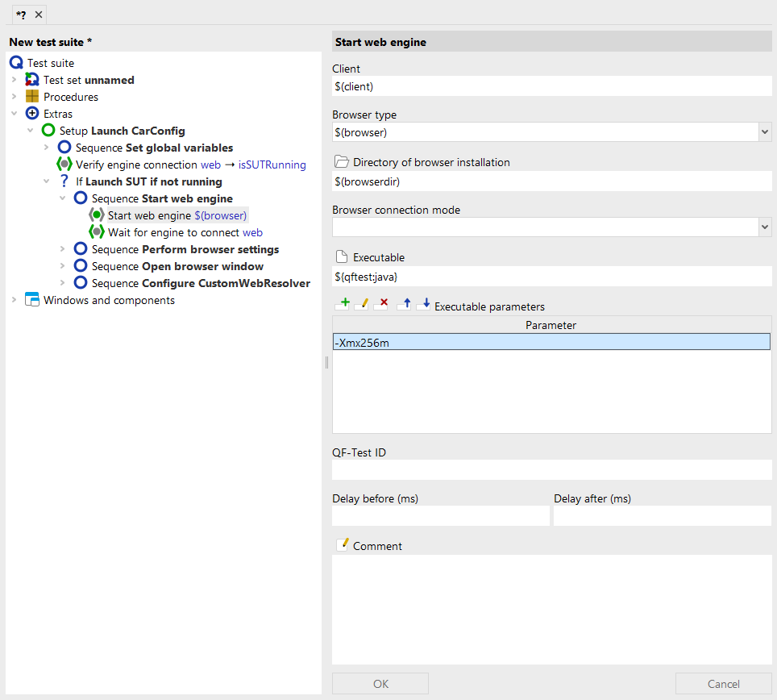The image size is (777, 700).
Task: Open the Comment editor pencil icon
Action: pyautogui.click(x=342, y=546)
